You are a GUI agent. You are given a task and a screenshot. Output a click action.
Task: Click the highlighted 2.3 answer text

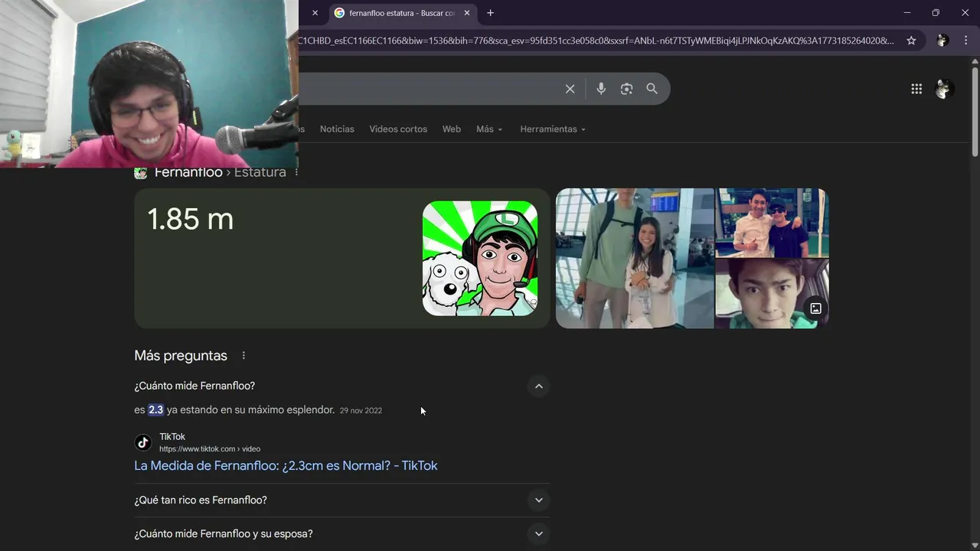(155, 410)
